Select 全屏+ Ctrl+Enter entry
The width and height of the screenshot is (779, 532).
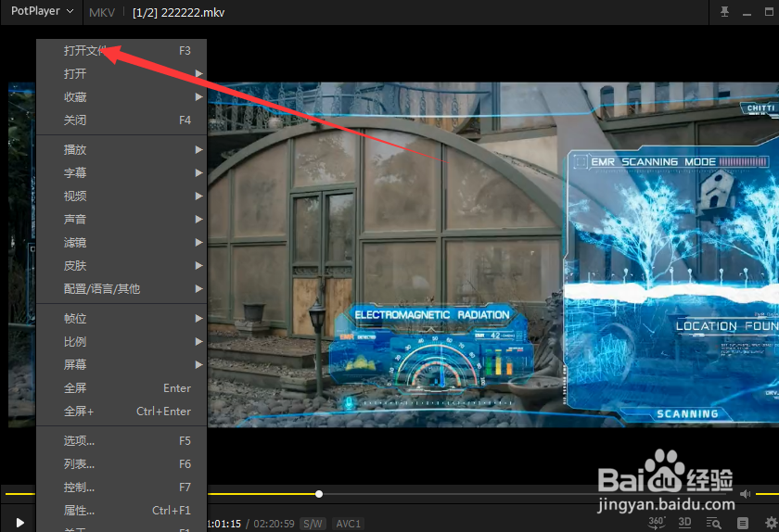(121, 411)
